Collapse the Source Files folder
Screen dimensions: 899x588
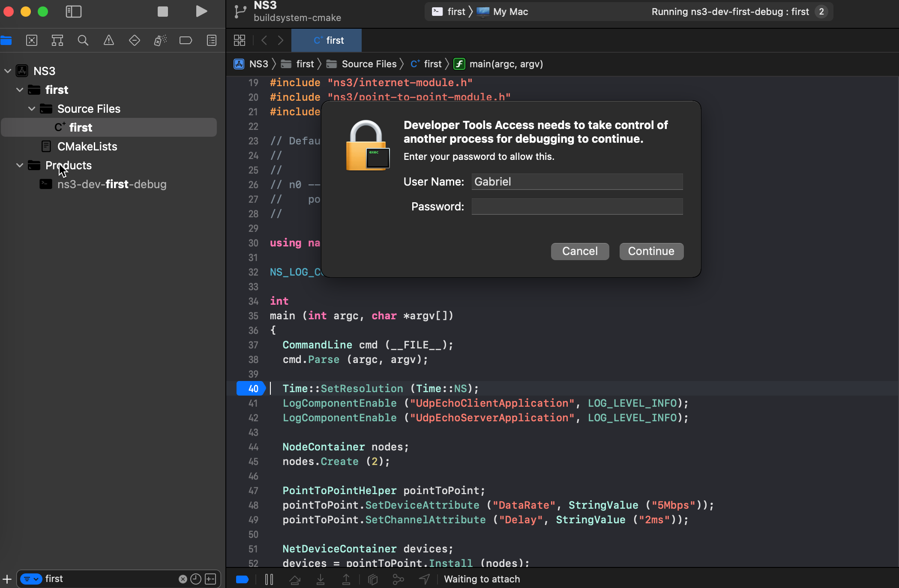click(x=32, y=109)
